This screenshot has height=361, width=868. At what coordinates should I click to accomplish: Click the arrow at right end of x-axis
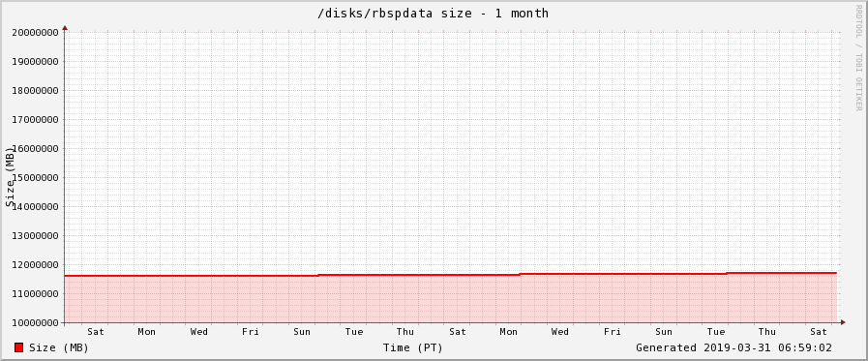pos(843,322)
